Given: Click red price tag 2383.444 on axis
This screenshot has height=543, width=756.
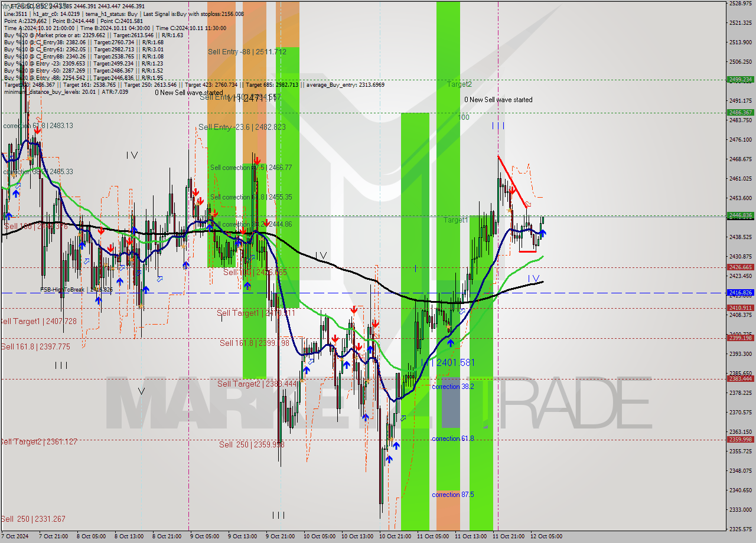Looking at the screenshot, I should pyautogui.click(x=740, y=379).
